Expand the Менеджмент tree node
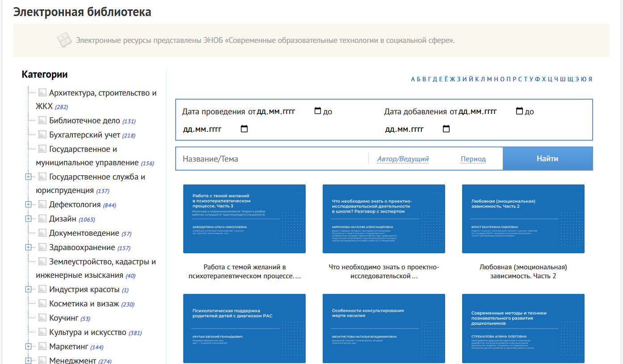The height and width of the screenshot is (364, 623). pyautogui.click(x=28, y=360)
